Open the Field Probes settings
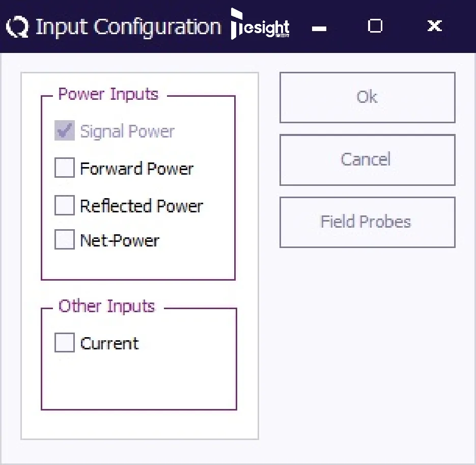This screenshot has height=465, width=476. tap(367, 222)
